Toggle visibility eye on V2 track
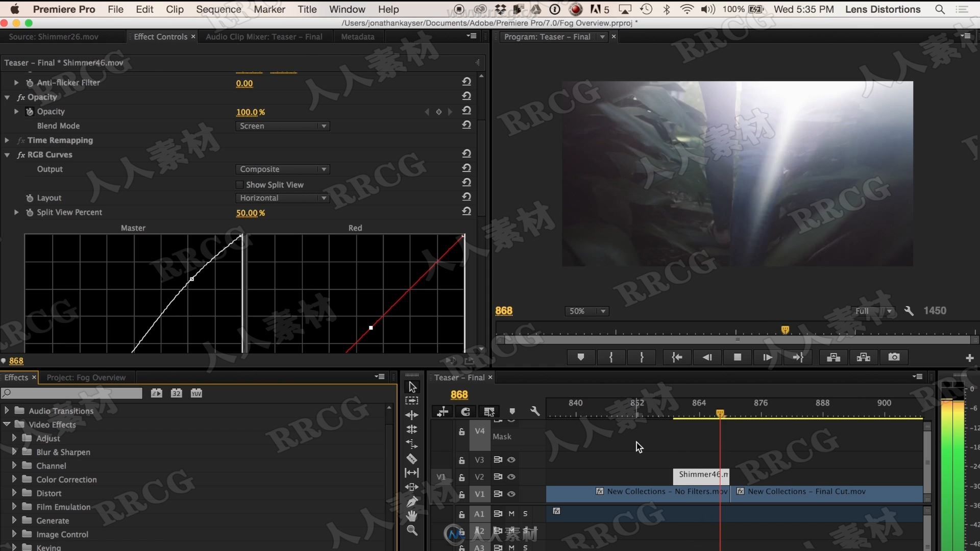The width and height of the screenshot is (980, 551). [x=512, y=477]
